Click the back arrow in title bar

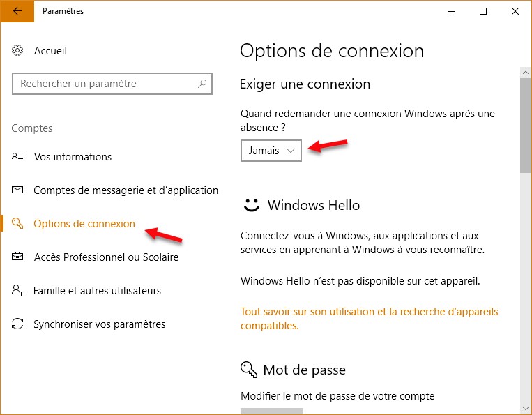(17, 11)
